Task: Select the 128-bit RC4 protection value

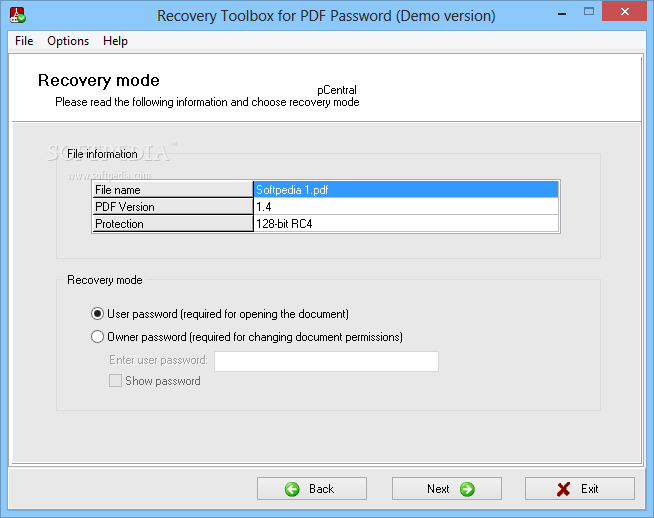Action: [406, 224]
